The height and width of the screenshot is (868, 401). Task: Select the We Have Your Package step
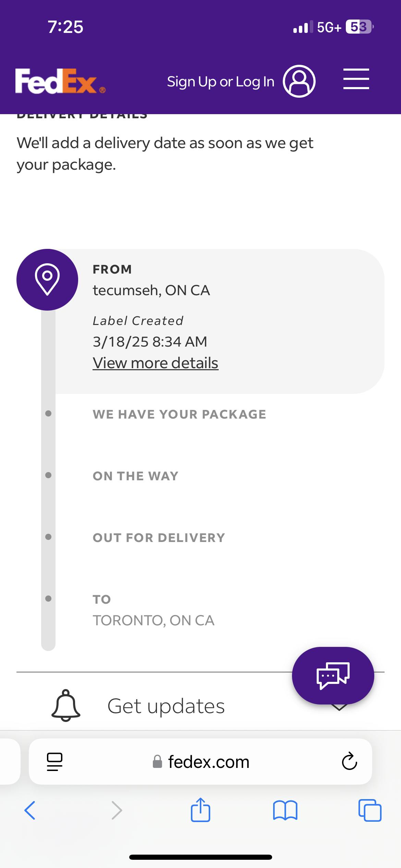(x=179, y=414)
